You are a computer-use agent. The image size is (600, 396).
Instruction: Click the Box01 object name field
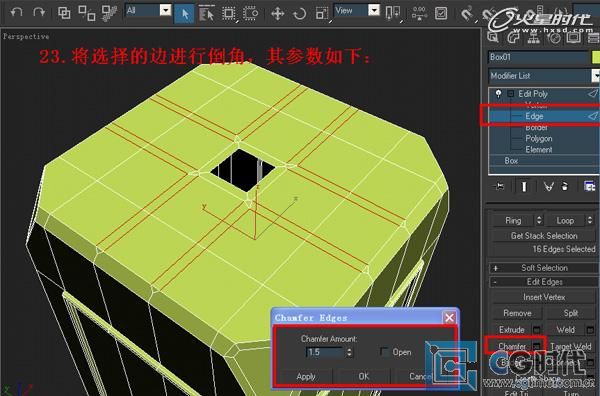(x=538, y=57)
